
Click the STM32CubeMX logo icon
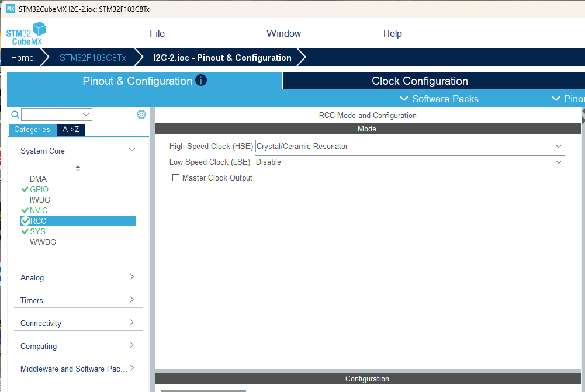coord(26,33)
